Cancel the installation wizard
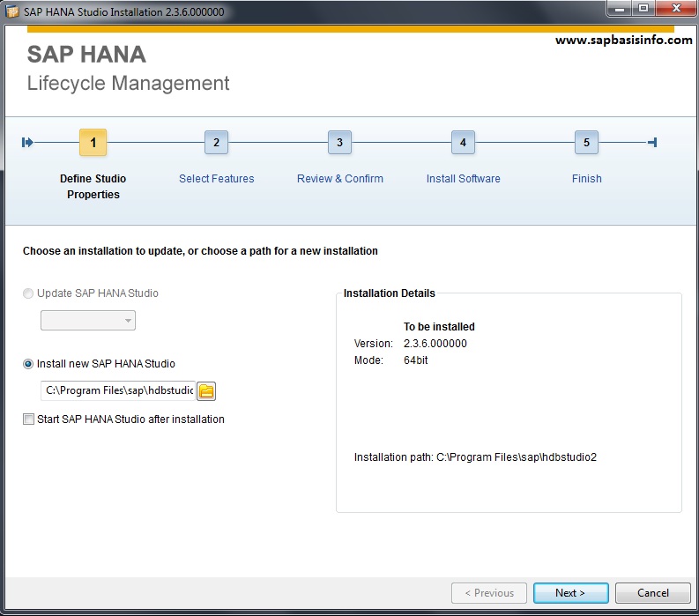The width and height of the screenshot is (699, 616). pos(652,593)
